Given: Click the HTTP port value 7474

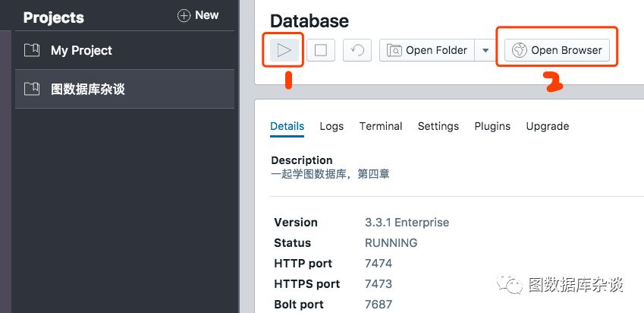Looking at the screenshot, I should click(x=379, y=264).
